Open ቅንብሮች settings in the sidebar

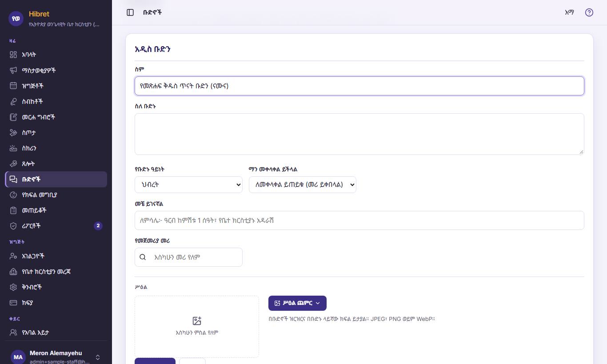(x=56, y=287)
